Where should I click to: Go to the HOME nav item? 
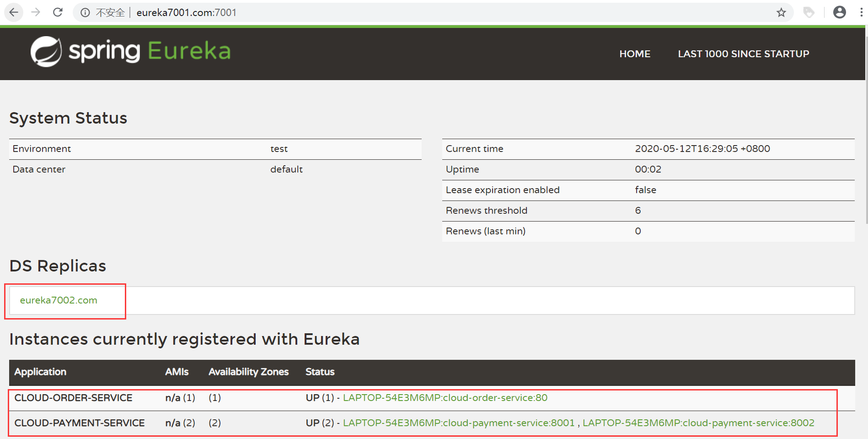click(x=635, y=54)
